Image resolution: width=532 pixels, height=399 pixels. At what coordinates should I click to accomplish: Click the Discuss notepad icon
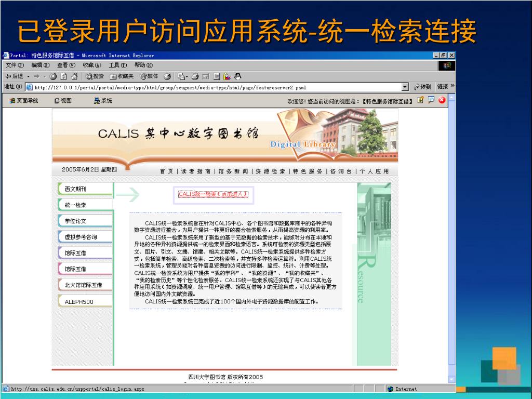[x=217, y=76]
